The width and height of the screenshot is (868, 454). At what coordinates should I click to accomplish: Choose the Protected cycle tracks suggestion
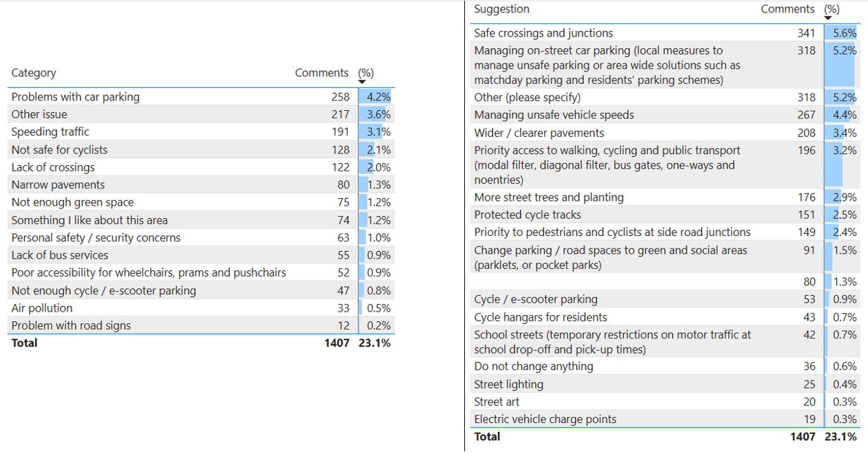[x=528, y=215]
